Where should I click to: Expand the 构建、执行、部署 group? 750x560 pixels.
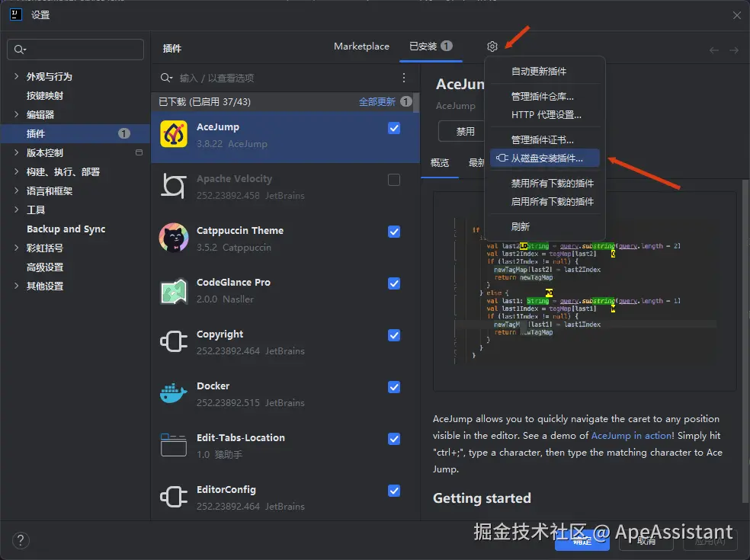tap(16, 171)
